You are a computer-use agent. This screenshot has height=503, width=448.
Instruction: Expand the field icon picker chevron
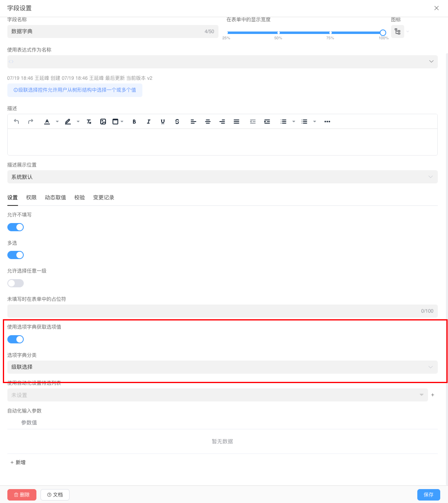tap(407, 32)
